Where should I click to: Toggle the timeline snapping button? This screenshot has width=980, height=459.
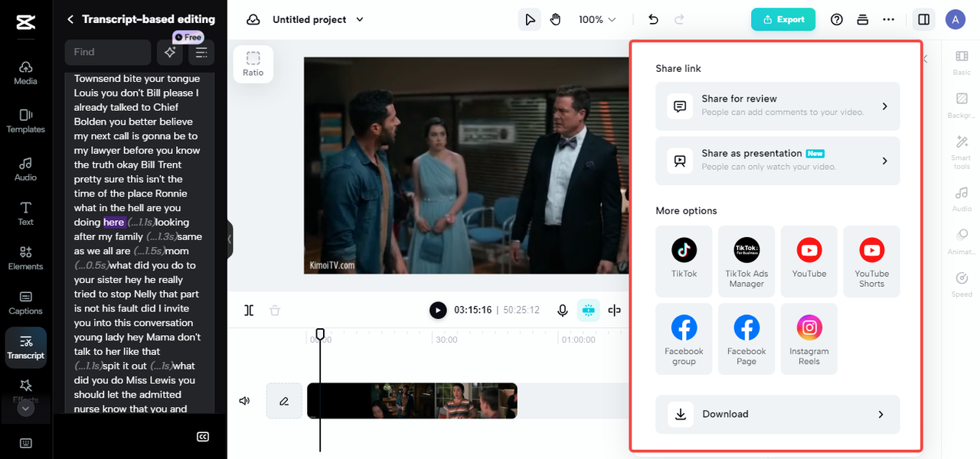[589, 310]
